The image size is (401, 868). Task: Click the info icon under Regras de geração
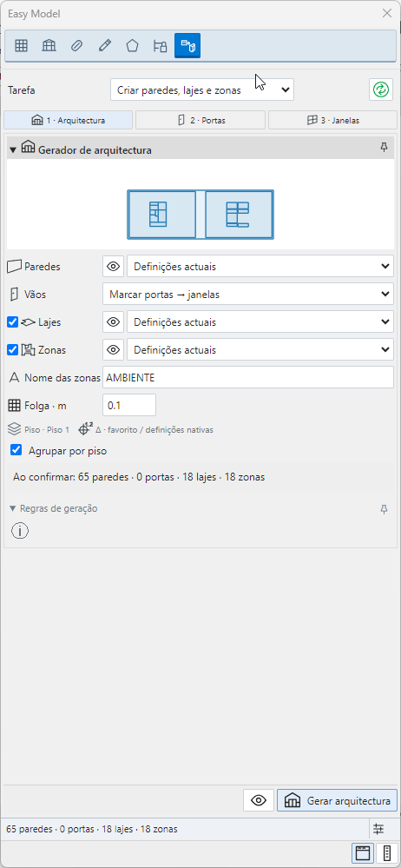click(x=20, y=532)
